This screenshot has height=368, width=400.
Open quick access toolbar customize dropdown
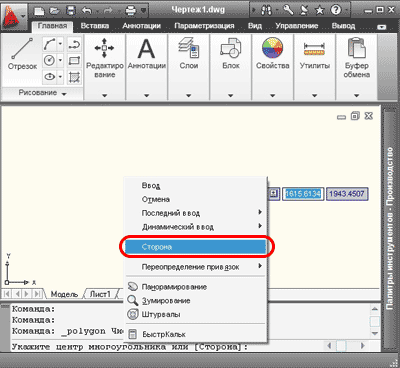[144, 11]
